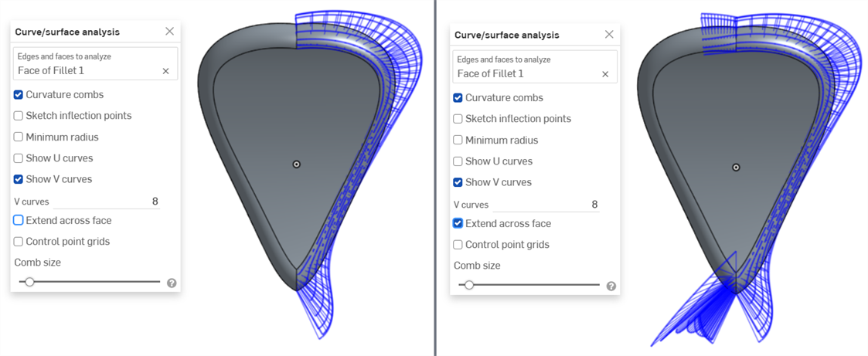Open Comb size help icon in right panel
The width and height of the screenshot is (868, 356).
pos(611,286)
